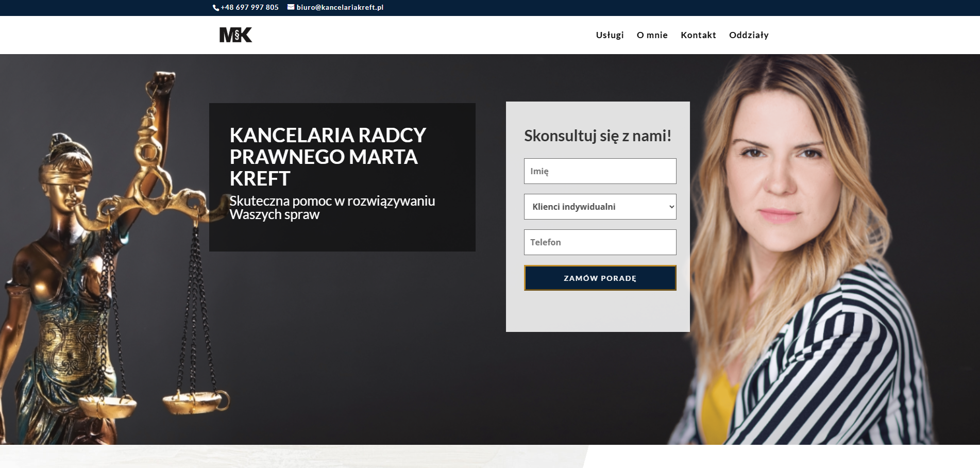Focus the Imię input field

point(600,171)
